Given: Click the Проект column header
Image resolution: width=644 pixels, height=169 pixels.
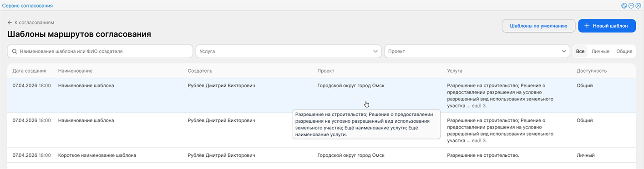Looking at the screenshot, I should pos(326,71).
